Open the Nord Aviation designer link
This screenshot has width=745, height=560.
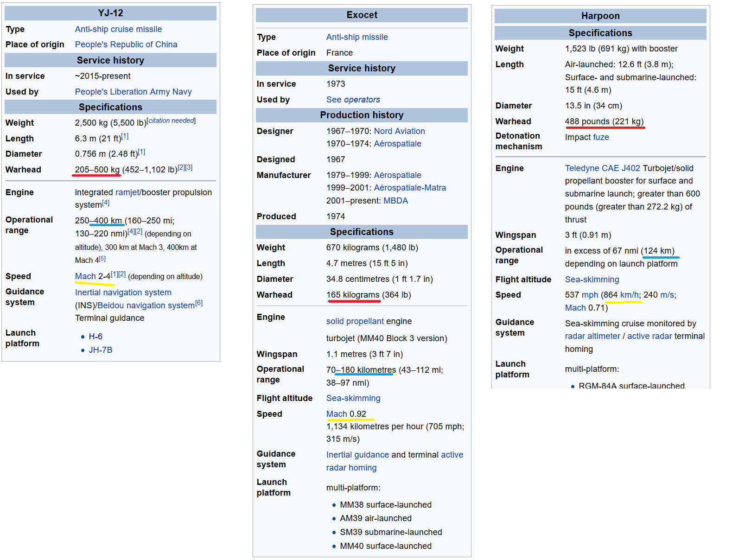(x=400, y=131)
